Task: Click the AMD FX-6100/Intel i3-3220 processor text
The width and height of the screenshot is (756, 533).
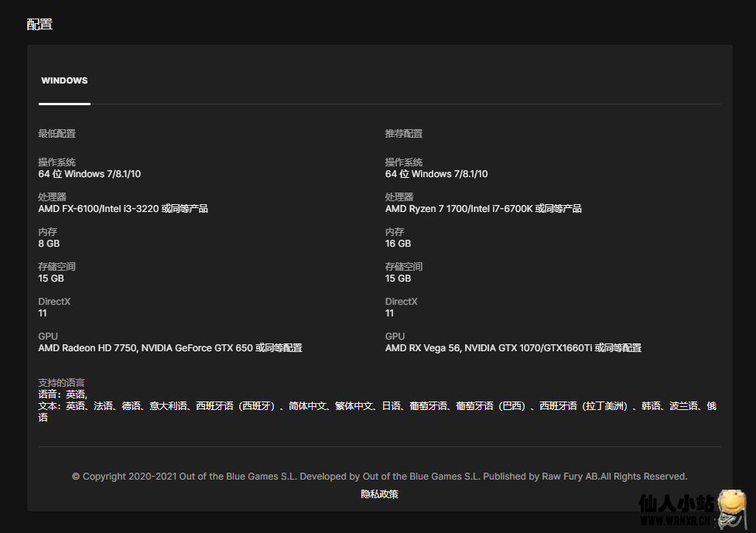Action: tap(122, 209)
